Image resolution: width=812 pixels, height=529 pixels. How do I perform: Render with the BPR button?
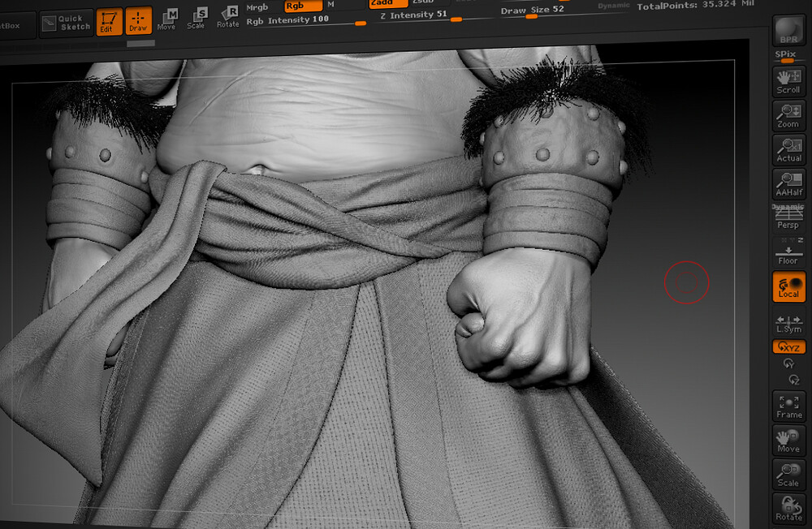pyautogui.click(x=788, y=31)
